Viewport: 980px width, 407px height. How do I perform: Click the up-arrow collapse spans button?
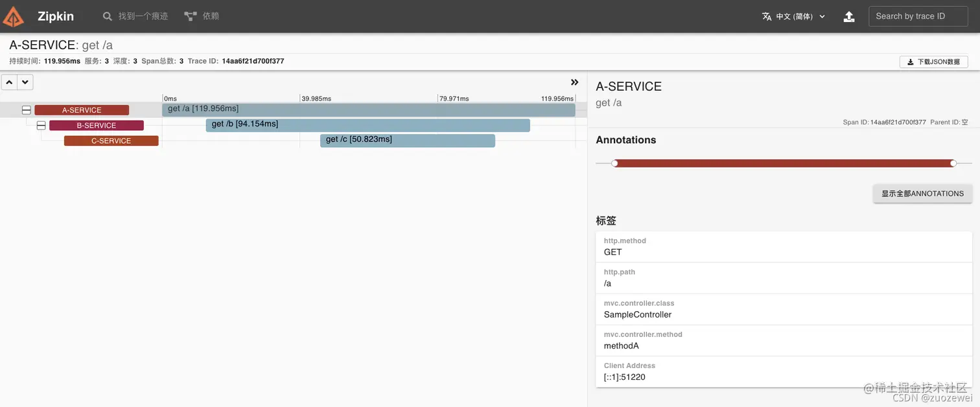tap(9, 82)
